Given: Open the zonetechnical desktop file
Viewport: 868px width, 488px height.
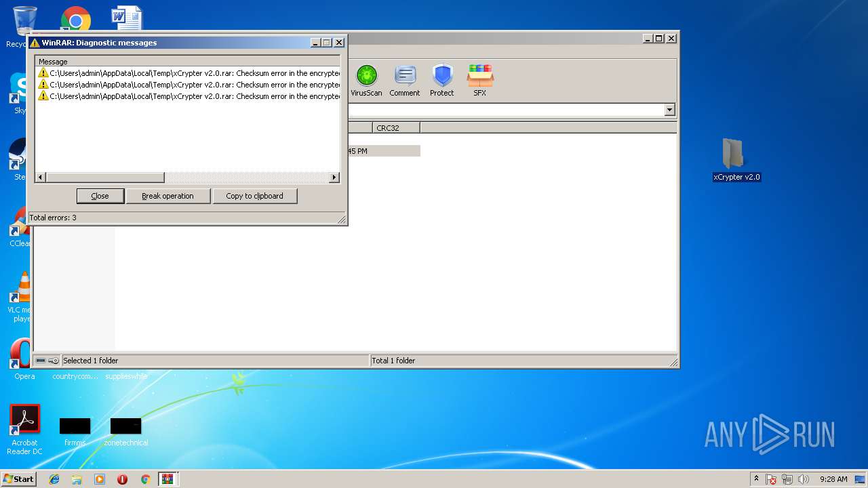Looking at the screenshot, I should pos(125,432).
